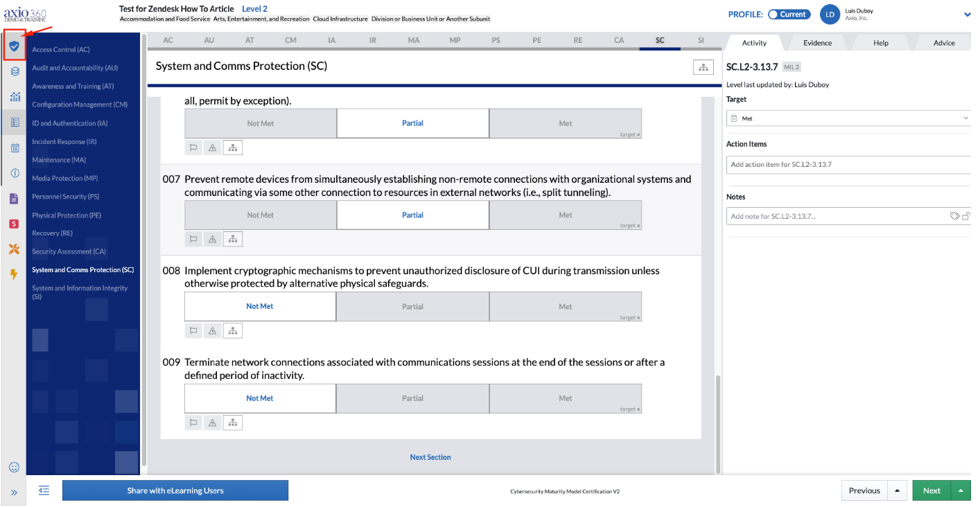Open the Target dropdown showing Met
The height and width of the screenshot is (507, 980).
[x=849, y=118]
